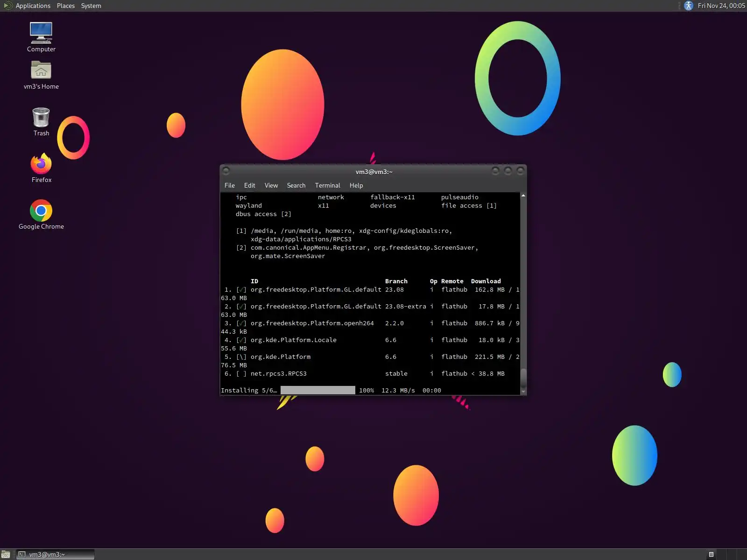Click the "ID" column header
747x560 pixels.
pyautogui.click(x=254, y=281)
